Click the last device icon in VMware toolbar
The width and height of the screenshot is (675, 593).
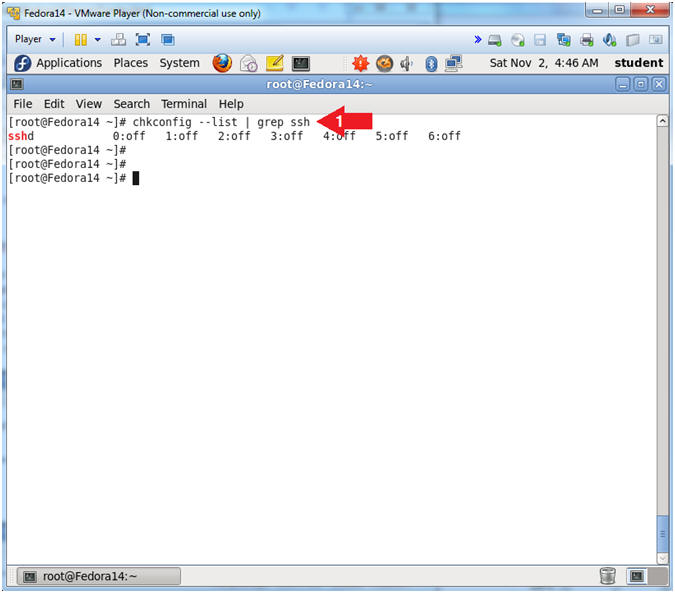(x=656, y=40)
